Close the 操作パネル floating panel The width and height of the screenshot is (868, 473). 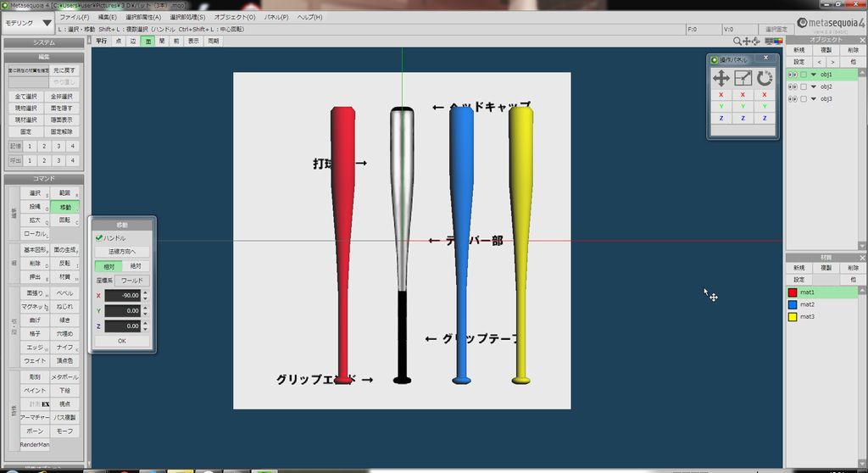765,58
